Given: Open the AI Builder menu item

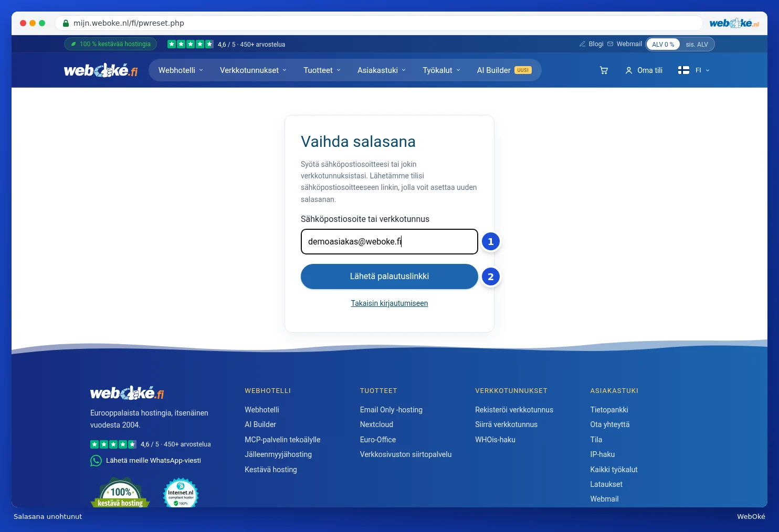Looking at the screenshot, I should [504, 70].
